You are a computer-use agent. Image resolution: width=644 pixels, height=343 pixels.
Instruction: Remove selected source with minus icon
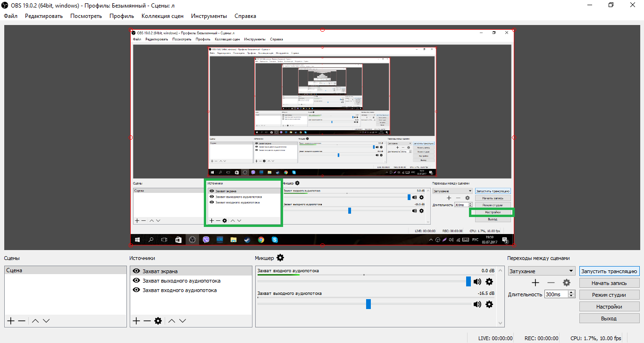(x=147, y=321)
